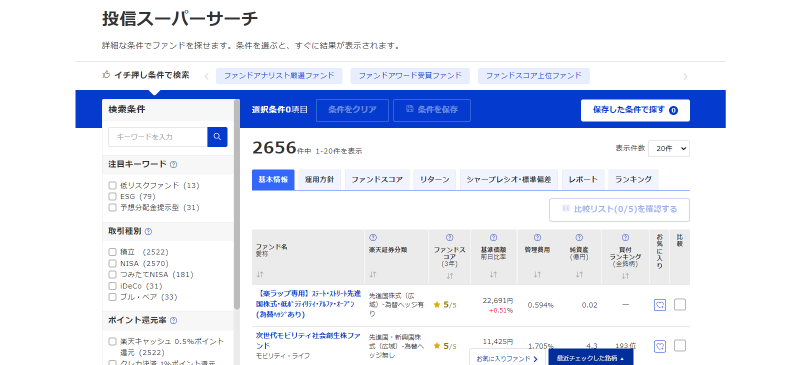
Task: Click the 2656 result count text
Action: tap(274, 148)
